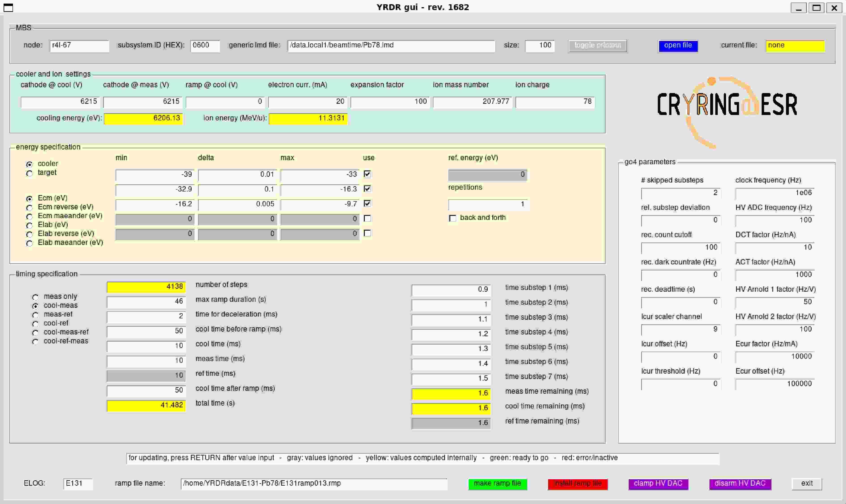The image size is (846, 504).
Task: Edit ion mass number field
Action: [x=473, y=102]
